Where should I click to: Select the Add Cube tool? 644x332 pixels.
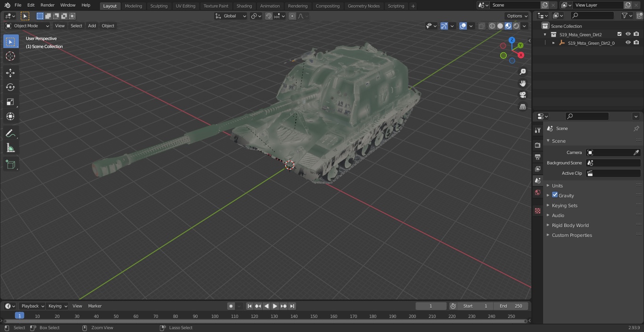click(10, 165)
